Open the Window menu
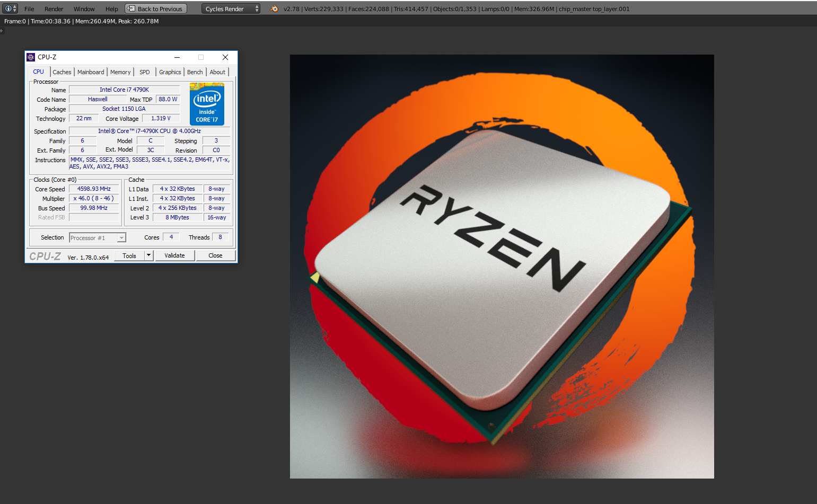817x504 pixels. coord(84,9)
